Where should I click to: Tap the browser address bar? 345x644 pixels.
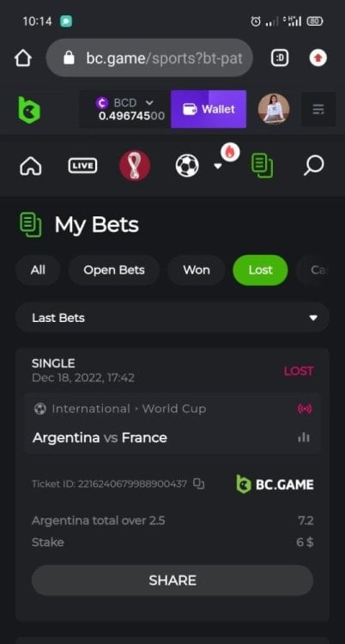[x=149, y=58]
